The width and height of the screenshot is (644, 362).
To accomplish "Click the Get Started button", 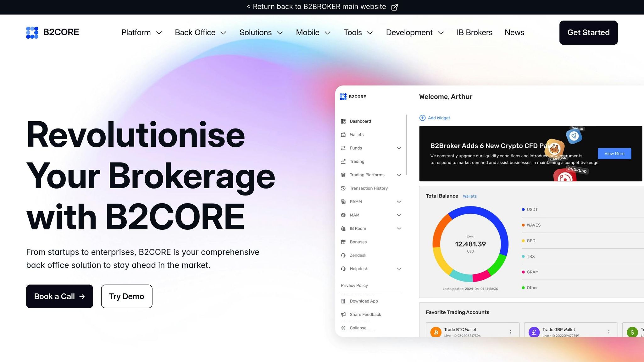I will point(588,33).
